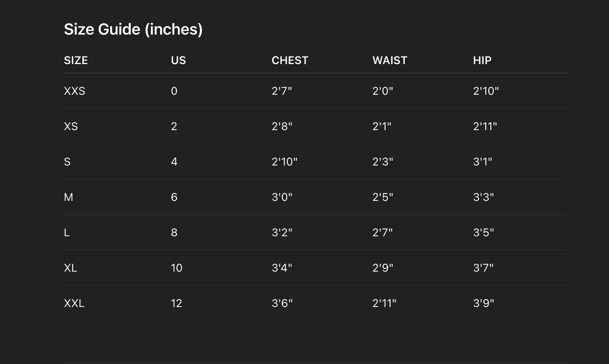Click the M size row label
Screen dimensions: 609x364
(69, 197)
